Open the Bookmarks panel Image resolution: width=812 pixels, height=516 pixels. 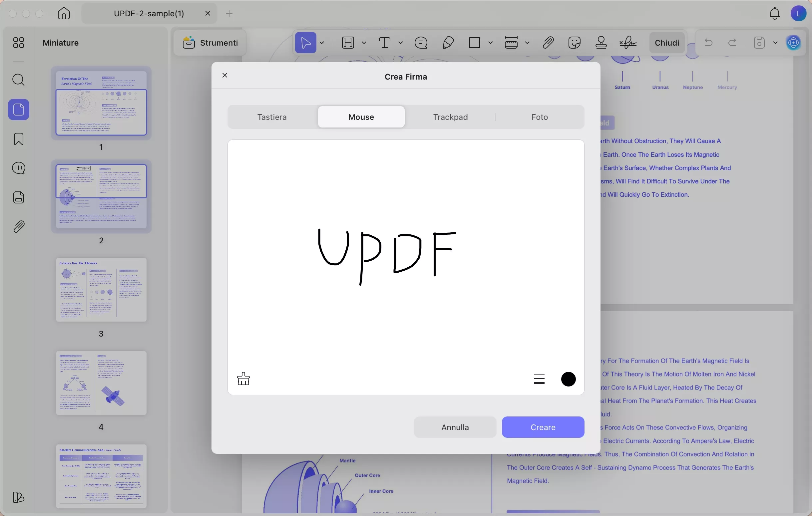point(19,139)
